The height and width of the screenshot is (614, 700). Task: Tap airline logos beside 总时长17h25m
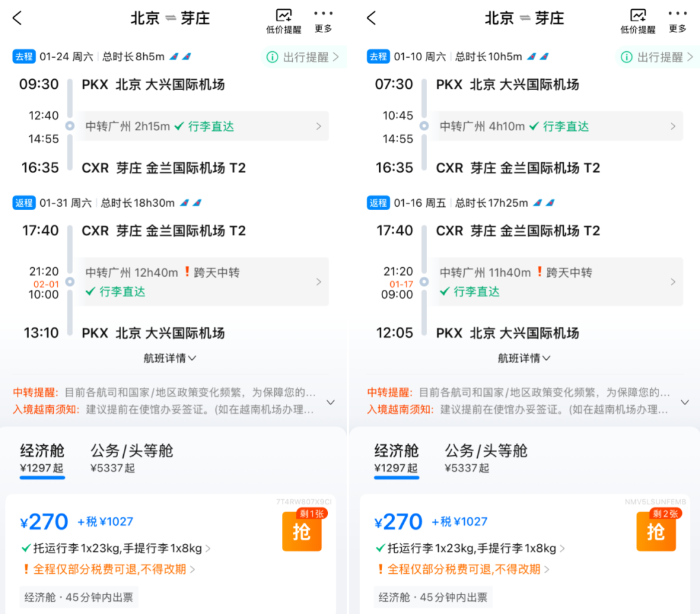544,203
